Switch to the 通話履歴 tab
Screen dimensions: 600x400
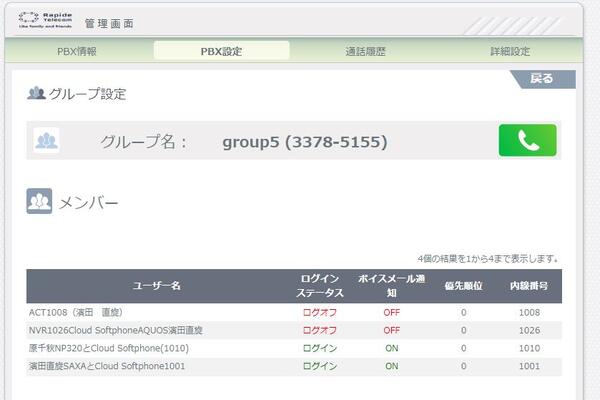pos(365,51)
